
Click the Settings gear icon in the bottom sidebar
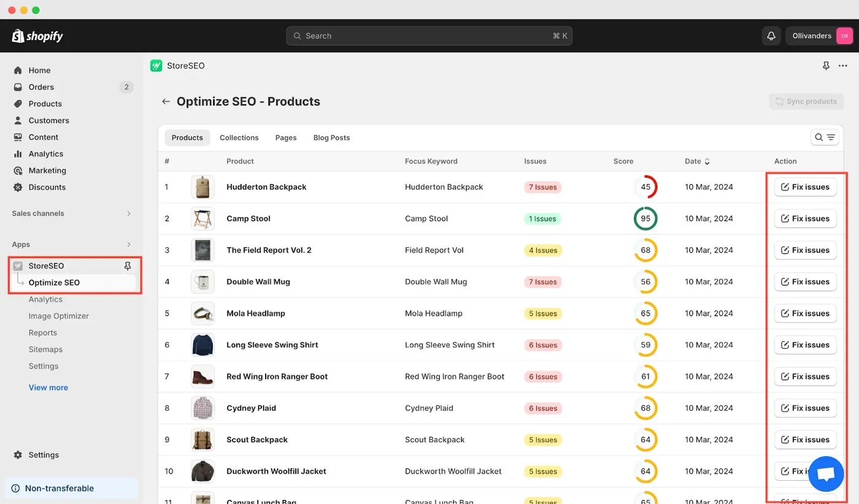click(x=18, y=455)
